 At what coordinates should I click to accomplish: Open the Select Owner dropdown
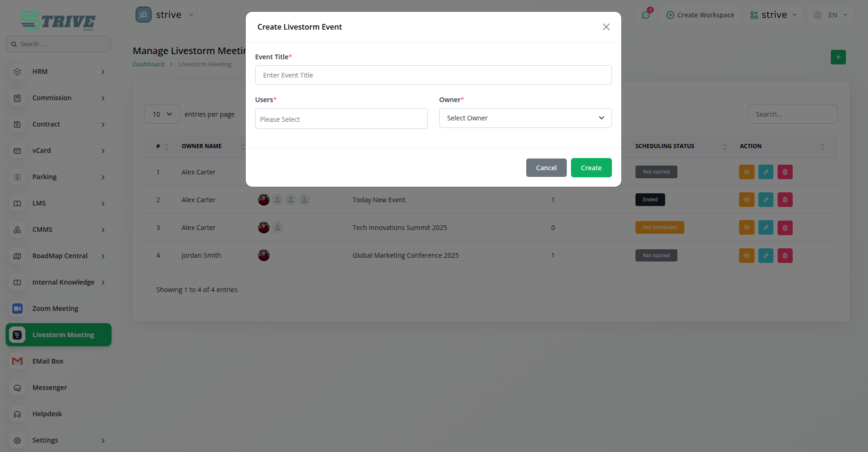[x=525, y=118]
